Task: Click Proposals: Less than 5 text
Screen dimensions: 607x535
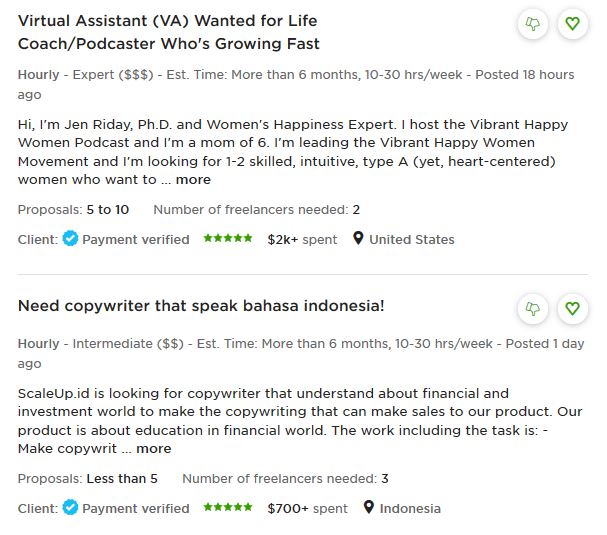Action: coord(87,479)
